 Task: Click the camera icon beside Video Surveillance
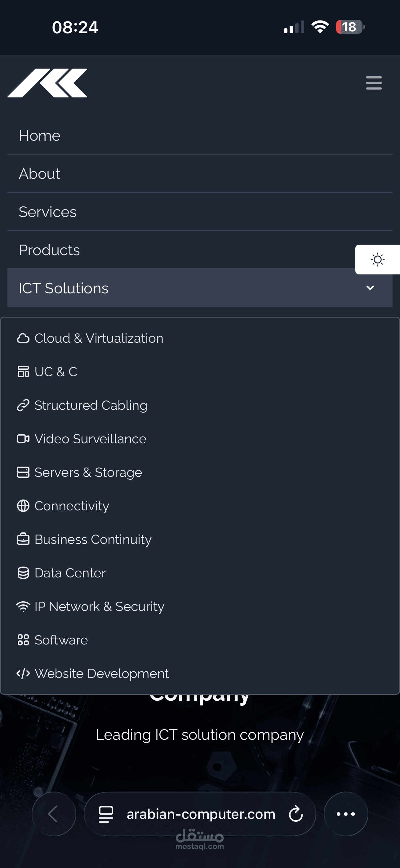(23, 439)
